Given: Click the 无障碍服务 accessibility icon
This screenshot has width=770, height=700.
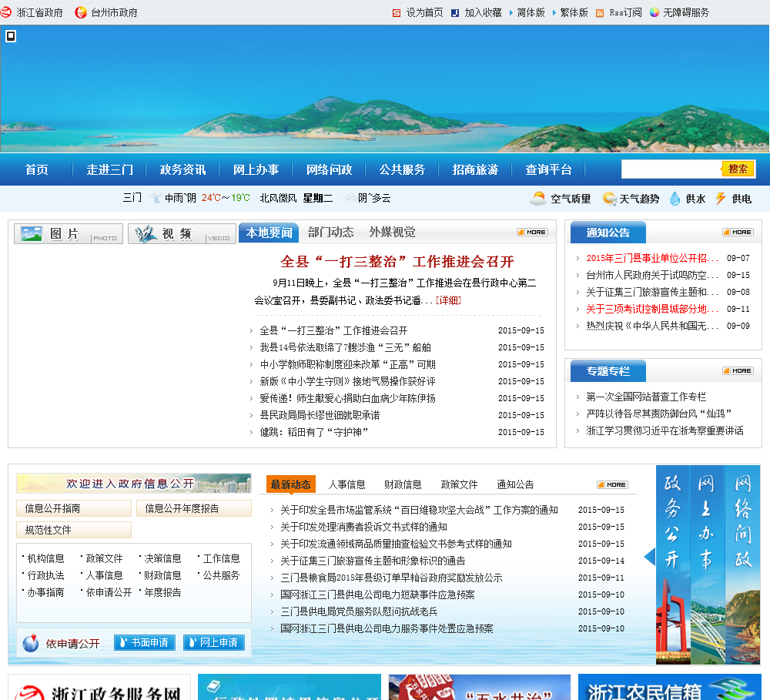Looking at the screenshot, I should tap(654, 12).
